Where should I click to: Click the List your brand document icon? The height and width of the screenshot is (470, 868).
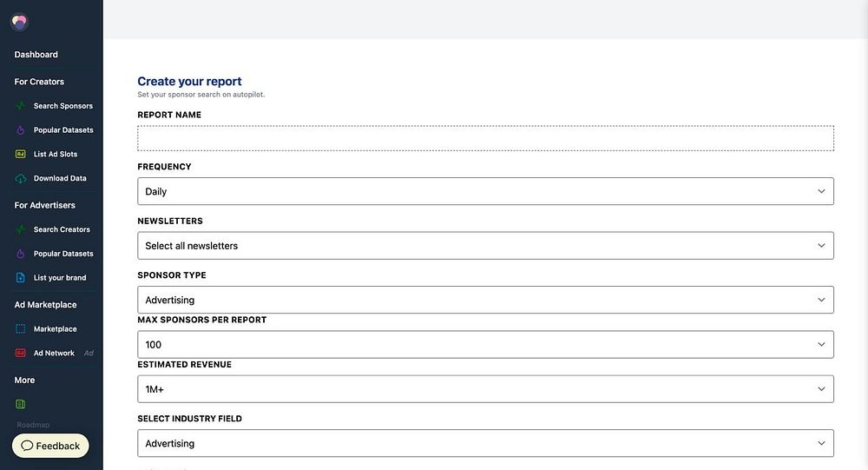click(x=21, y=278)
